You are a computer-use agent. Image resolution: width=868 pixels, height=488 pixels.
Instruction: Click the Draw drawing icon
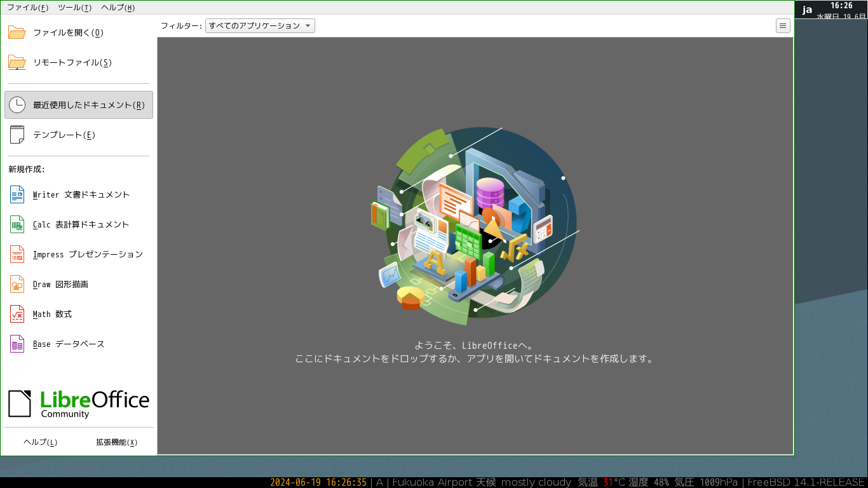click(x=17, y=284)
